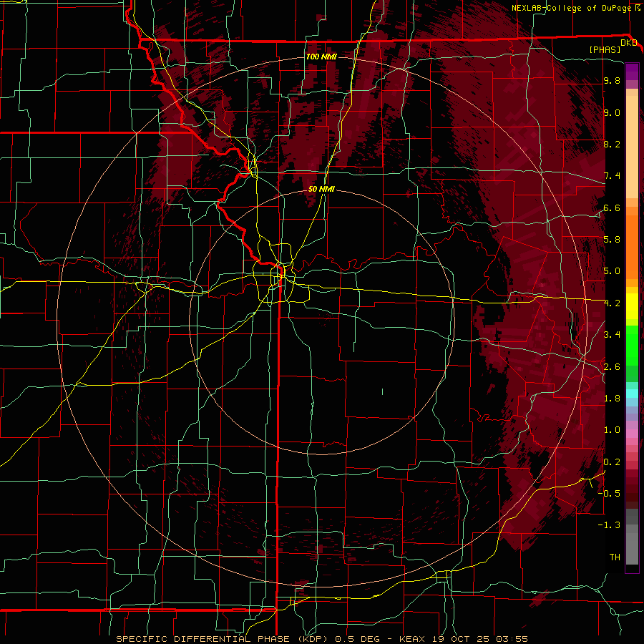Screen dimensions: 644x644
Task: Click the yellow color bar segment
Action: click(632, 306)
